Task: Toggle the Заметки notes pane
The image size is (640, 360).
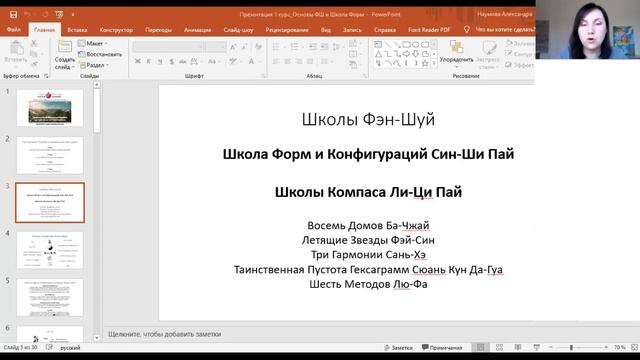Action: [x=398, y=348]
